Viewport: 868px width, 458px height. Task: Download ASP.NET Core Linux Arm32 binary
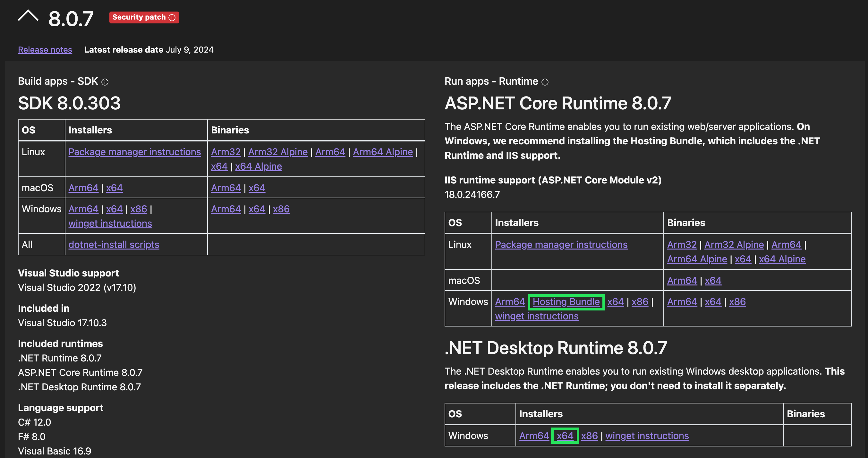click(682, 245)
